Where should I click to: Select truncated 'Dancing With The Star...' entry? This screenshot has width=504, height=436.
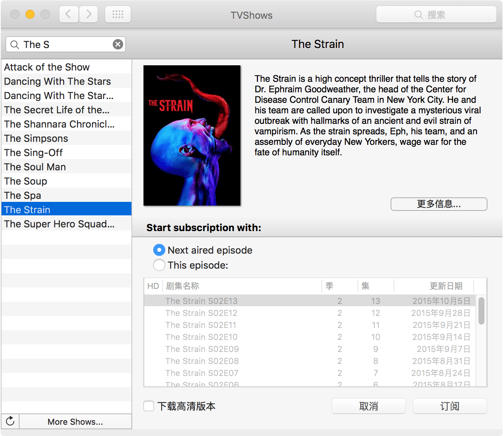66,95
